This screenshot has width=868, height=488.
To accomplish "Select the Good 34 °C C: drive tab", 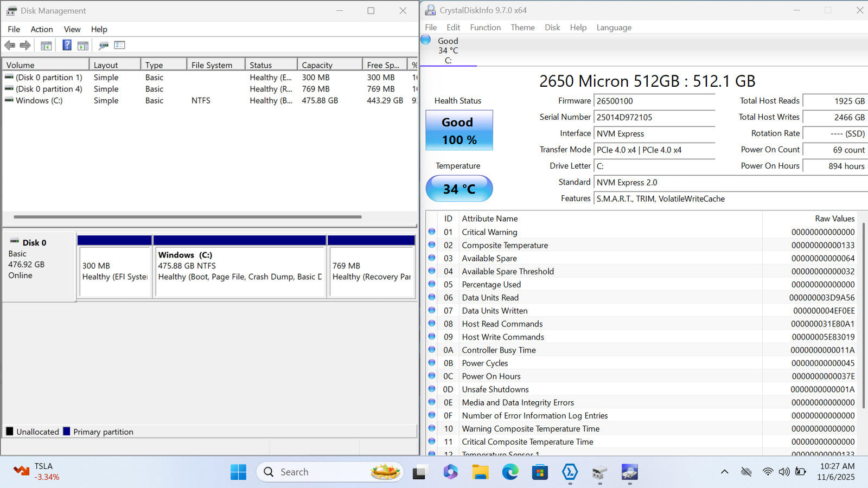I will click(x=448, y=50).
